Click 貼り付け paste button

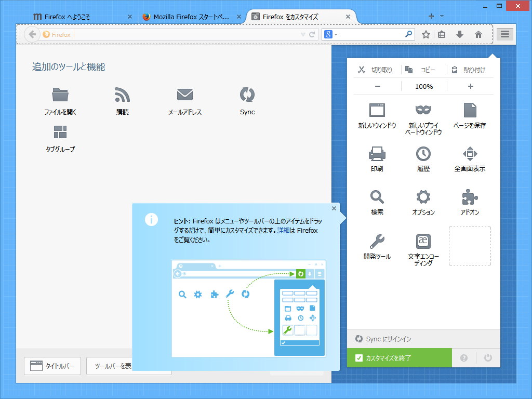[470, 70]
